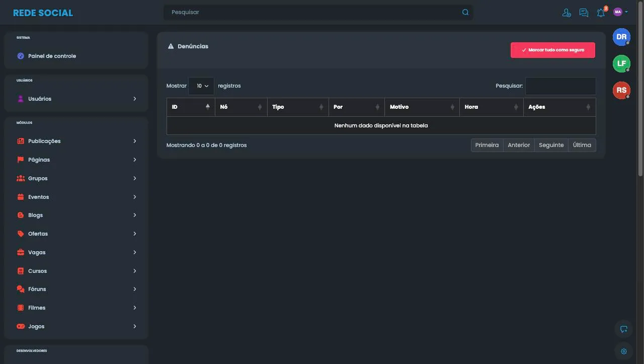Click the Jogos gamepad icon
Viewport: 644px width, 364px height.
pyautogui.click(x=21, y=326)
